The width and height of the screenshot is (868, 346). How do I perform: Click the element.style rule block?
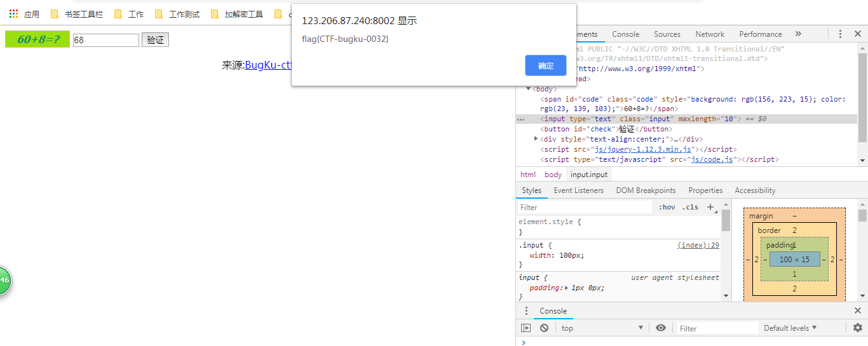619,227
